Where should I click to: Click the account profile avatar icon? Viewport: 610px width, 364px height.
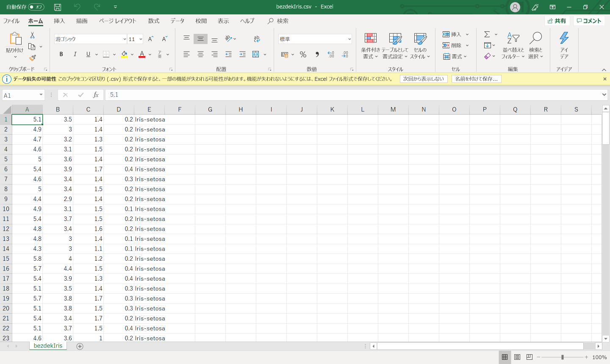tap(515, 7)
